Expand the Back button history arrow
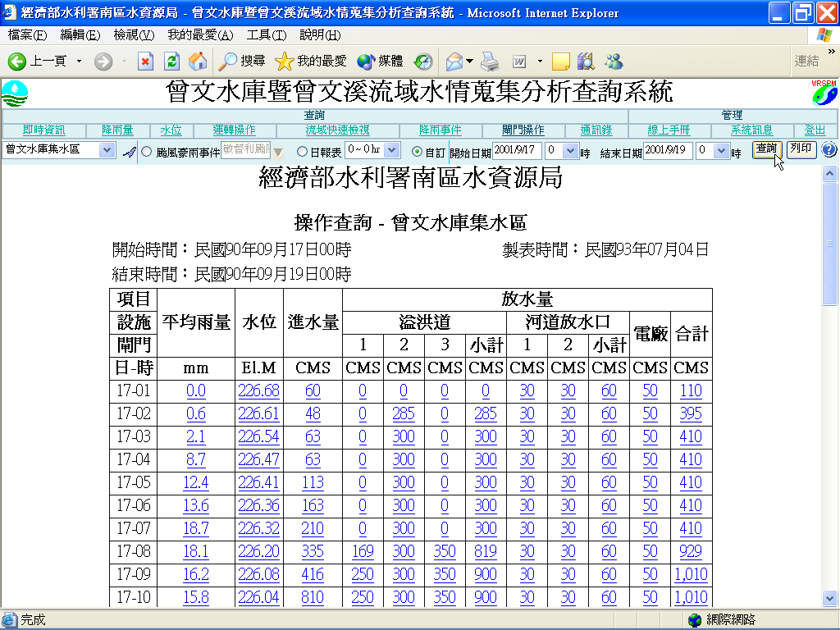 pyautogui.click(x=80, y=62)
